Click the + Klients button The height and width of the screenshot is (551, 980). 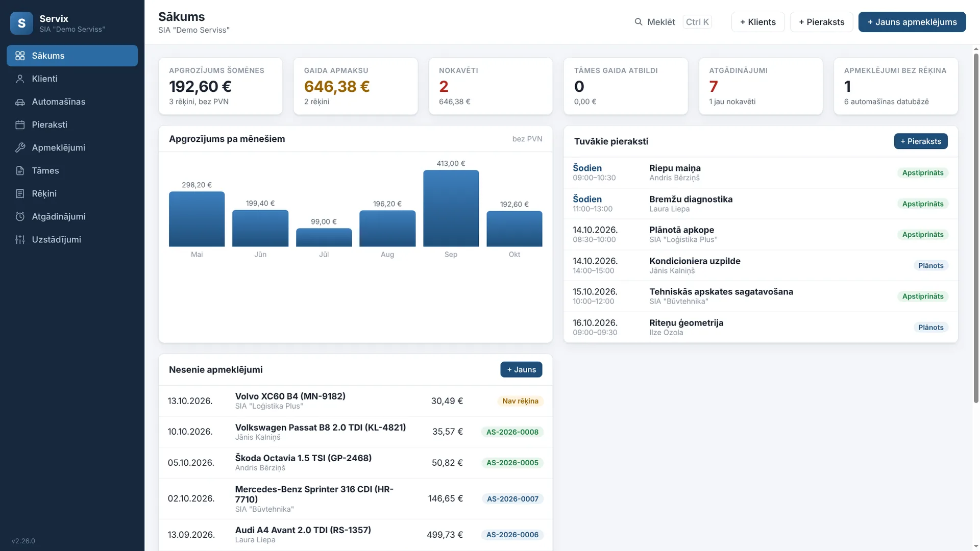point(757,22)
